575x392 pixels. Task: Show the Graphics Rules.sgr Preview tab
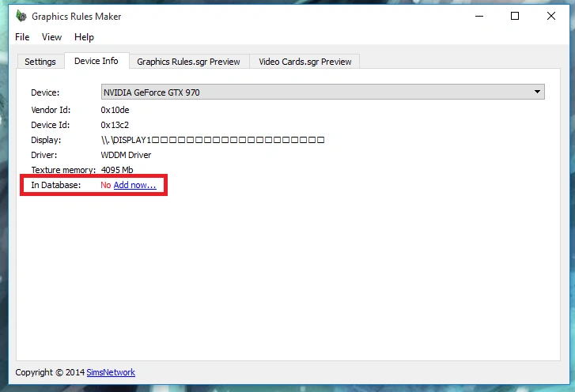188,62
